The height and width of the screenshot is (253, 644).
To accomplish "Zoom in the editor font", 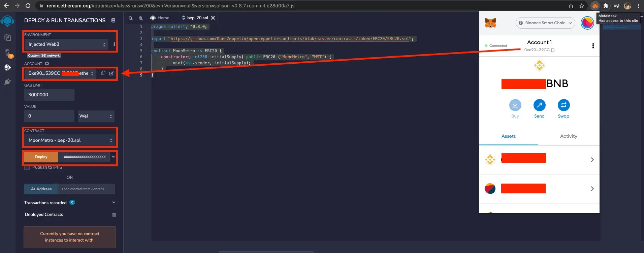I will (x=141, y=18).
